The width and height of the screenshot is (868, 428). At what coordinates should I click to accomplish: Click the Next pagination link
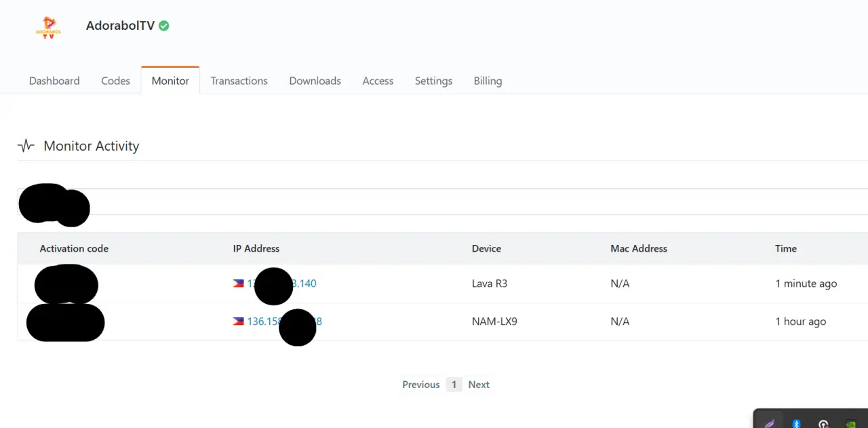pos(479,385)
